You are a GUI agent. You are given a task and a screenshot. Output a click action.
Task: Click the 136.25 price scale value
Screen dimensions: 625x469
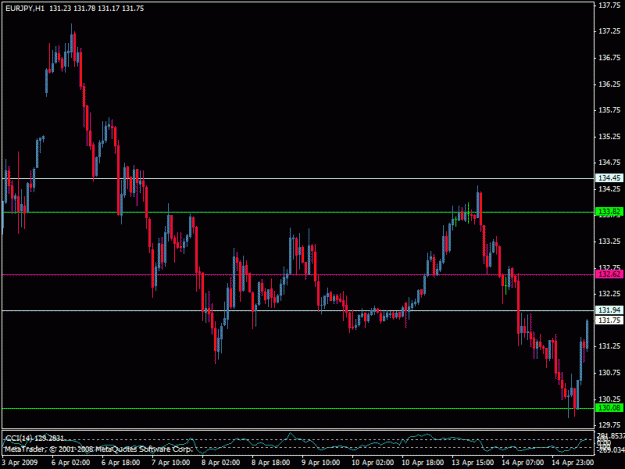coord(609,84)
